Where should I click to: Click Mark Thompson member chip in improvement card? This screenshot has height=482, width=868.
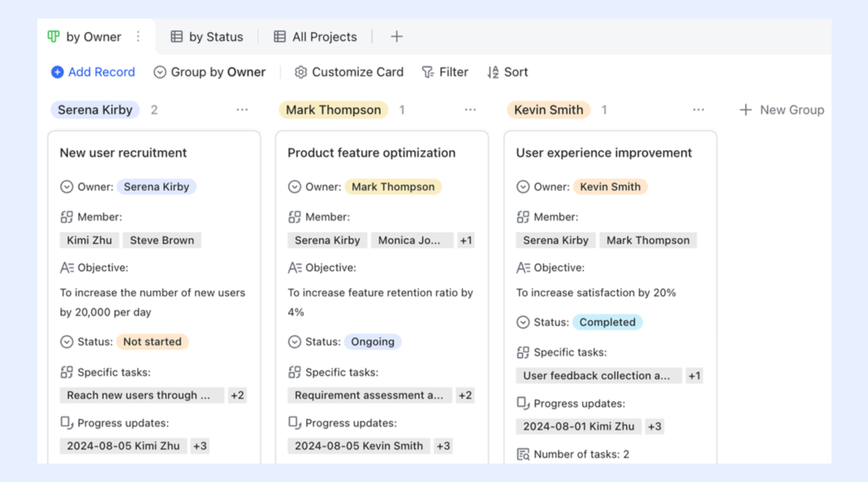[x=648, y=240]
